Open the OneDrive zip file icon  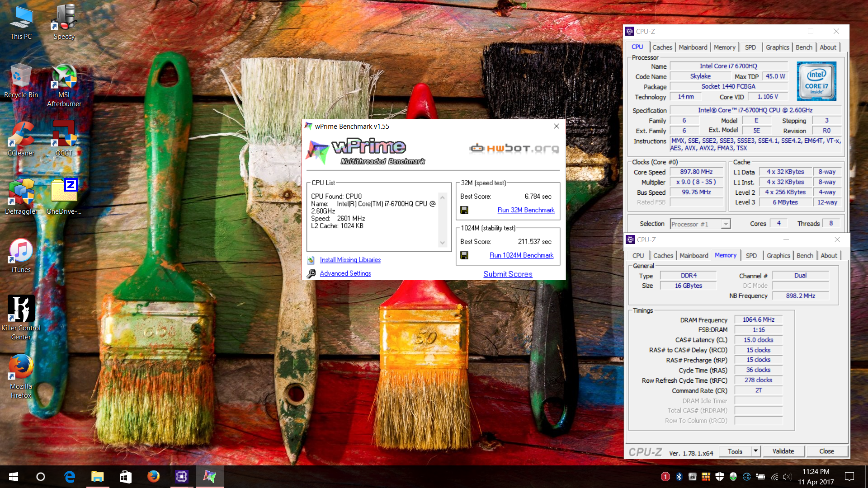coord(64,197)
